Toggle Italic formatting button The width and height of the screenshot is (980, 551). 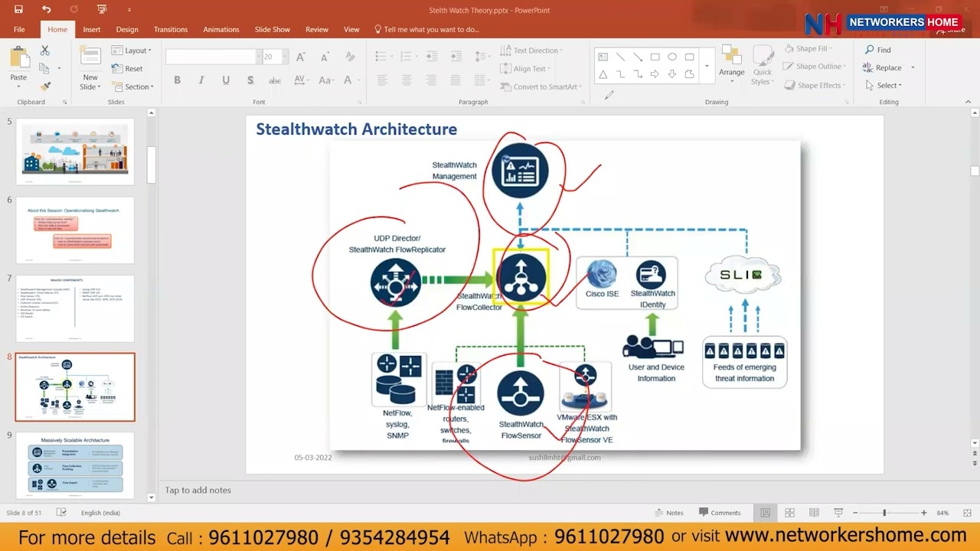click(201, 80)
